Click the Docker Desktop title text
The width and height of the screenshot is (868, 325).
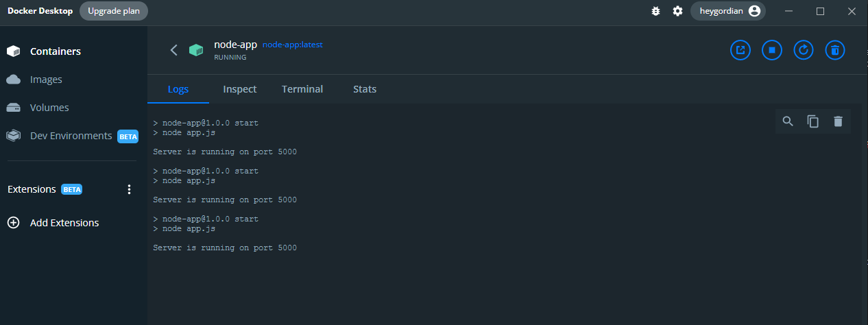(40, 11)
